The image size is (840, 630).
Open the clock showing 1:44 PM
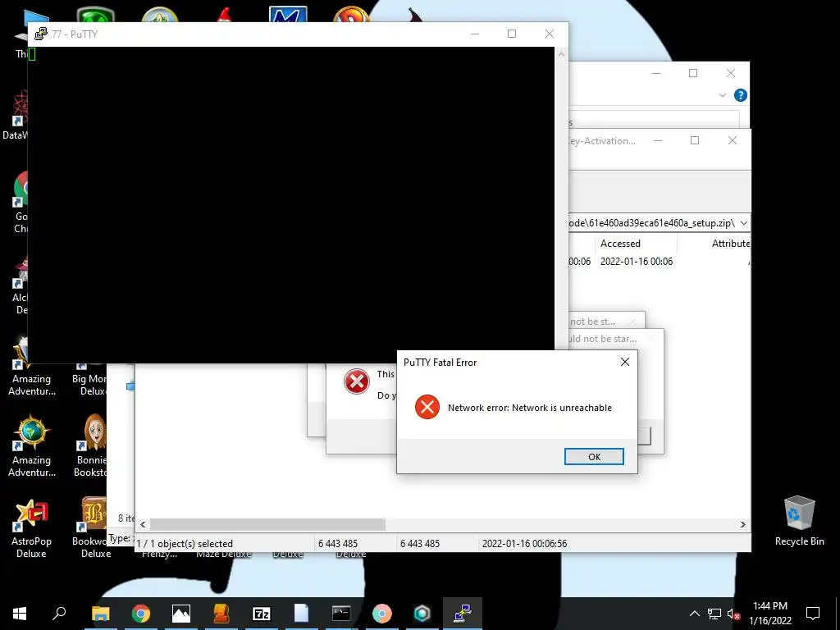click(x=769, y=614)
